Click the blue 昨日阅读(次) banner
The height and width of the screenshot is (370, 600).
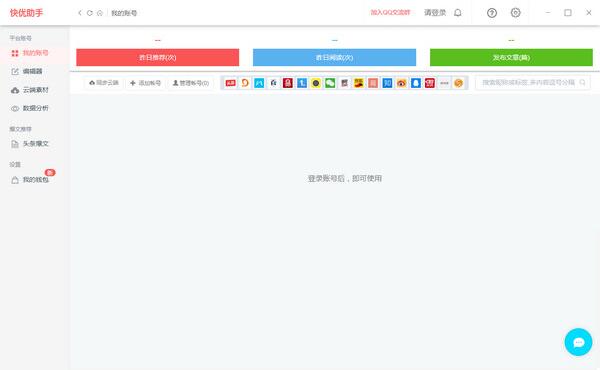click(x=334, y=57)
